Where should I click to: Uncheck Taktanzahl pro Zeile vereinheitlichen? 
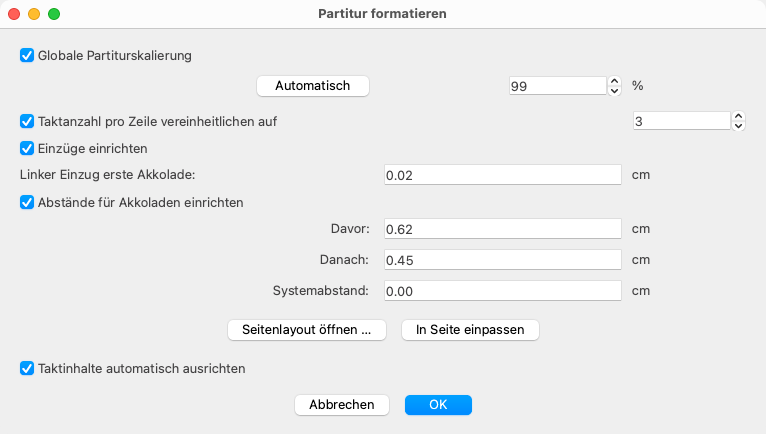[27, 122]
